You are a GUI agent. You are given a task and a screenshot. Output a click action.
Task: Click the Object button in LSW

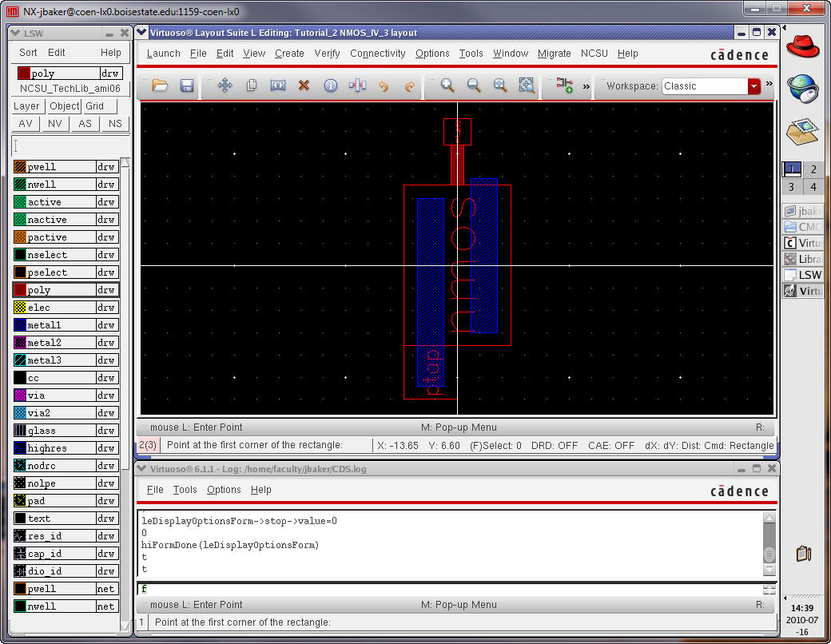64,106
